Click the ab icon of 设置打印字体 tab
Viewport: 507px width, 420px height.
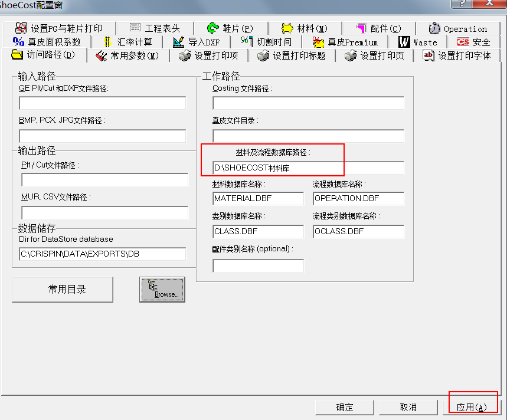(429, 55)
